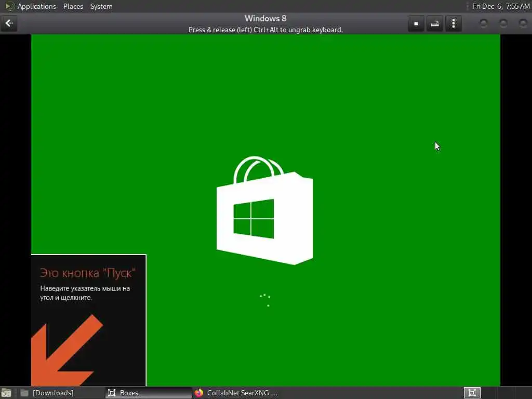The width and height of the screenshot is (532, 399).
Task: Click the 'Windows 8' window title
Action: (x=265, y=18)
